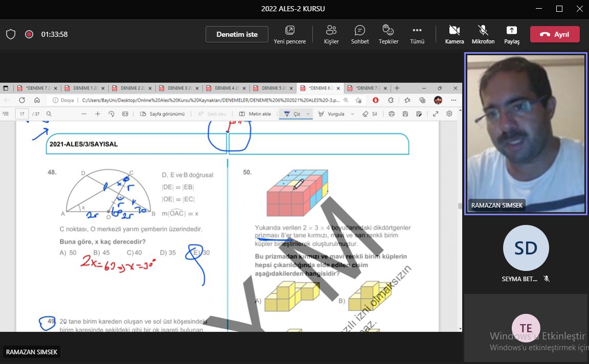Select the TE participant avatar
The image size is (589, 364).
(526, 328)
